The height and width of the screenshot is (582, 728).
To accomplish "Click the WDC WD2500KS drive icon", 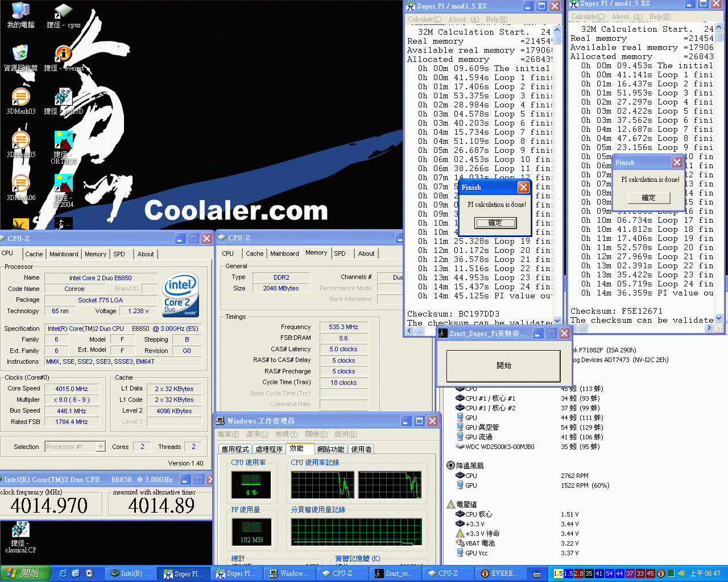I will tap(460, 447).
